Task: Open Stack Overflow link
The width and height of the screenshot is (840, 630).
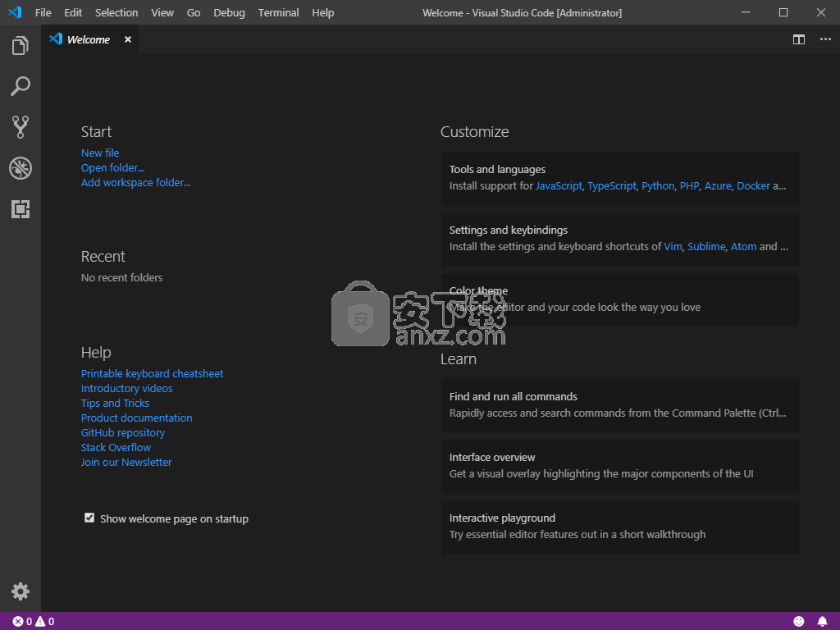Action: (x=116, y=447)
